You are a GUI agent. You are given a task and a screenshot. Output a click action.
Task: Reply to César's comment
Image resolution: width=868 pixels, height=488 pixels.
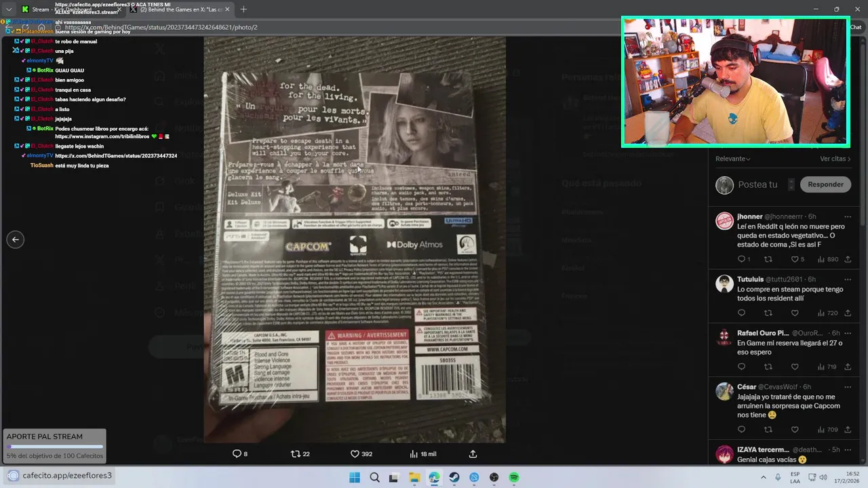[x=741, y=430]
